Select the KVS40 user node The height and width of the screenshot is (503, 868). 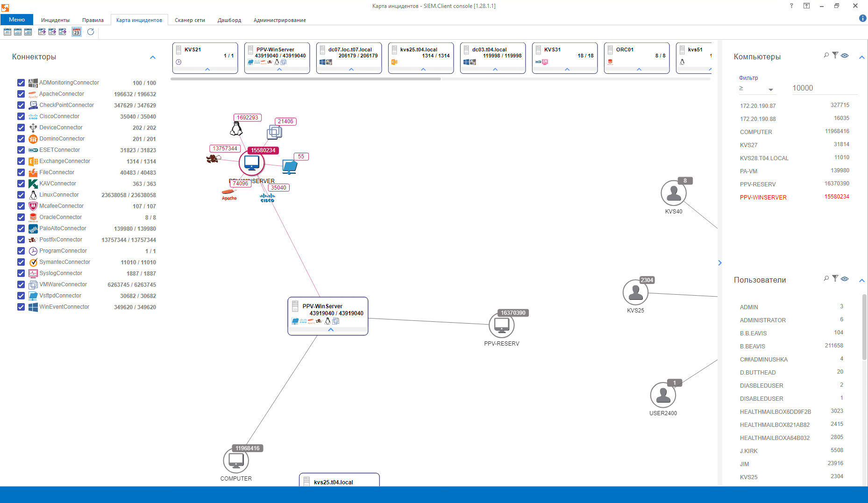click(674, 193)
